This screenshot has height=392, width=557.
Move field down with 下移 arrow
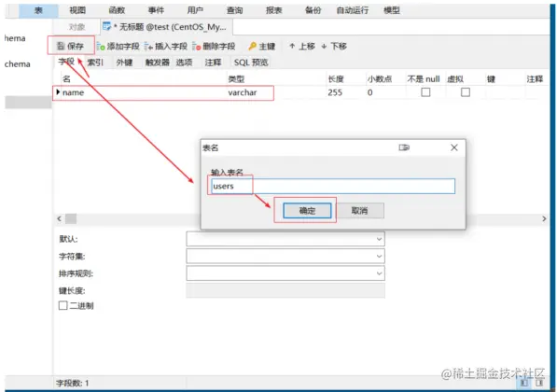coord(324,46)
